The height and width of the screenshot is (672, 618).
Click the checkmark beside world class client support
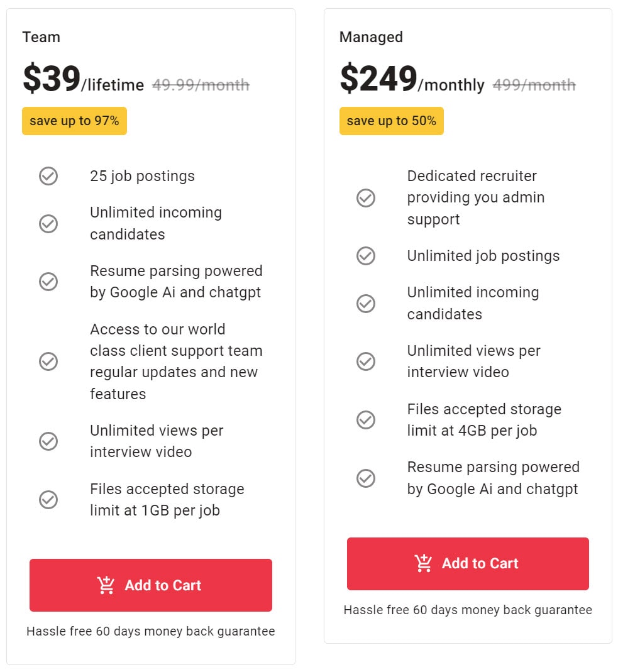point(48,361)
